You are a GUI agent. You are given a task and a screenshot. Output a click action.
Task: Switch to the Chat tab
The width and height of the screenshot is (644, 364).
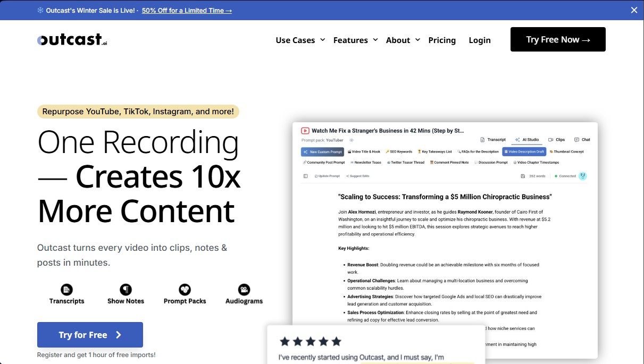pyautogui.click(x=582, y=140)
